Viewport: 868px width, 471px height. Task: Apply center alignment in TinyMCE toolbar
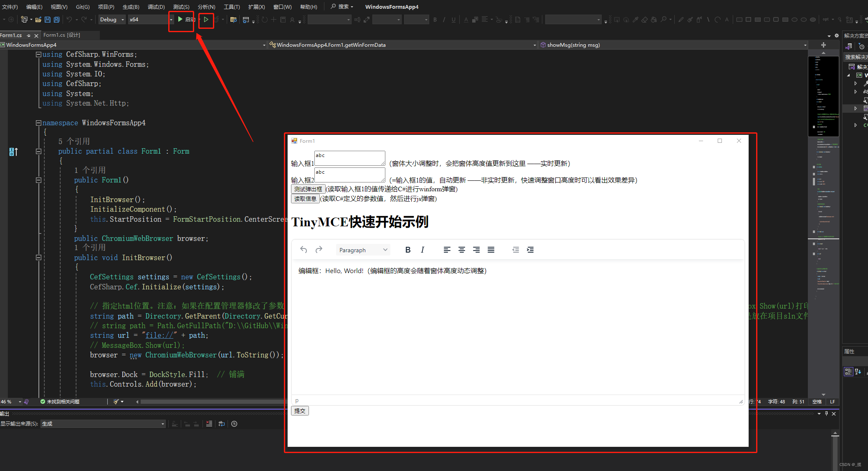(462, 249)
